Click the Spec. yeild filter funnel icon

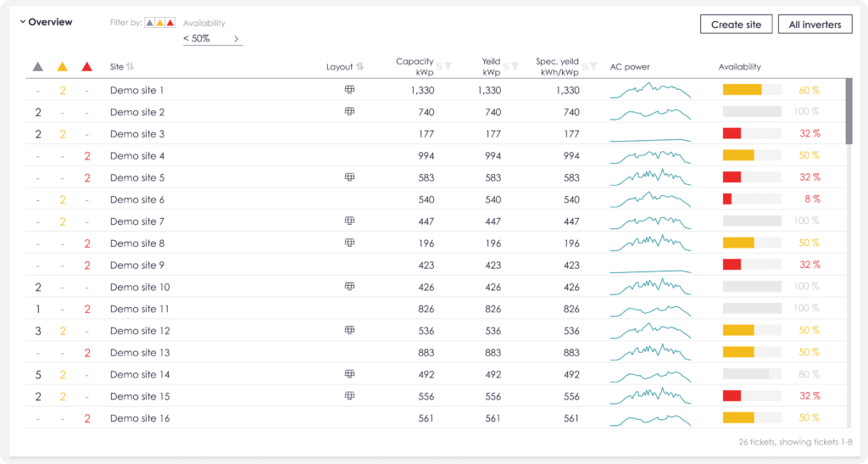point(593,66)
